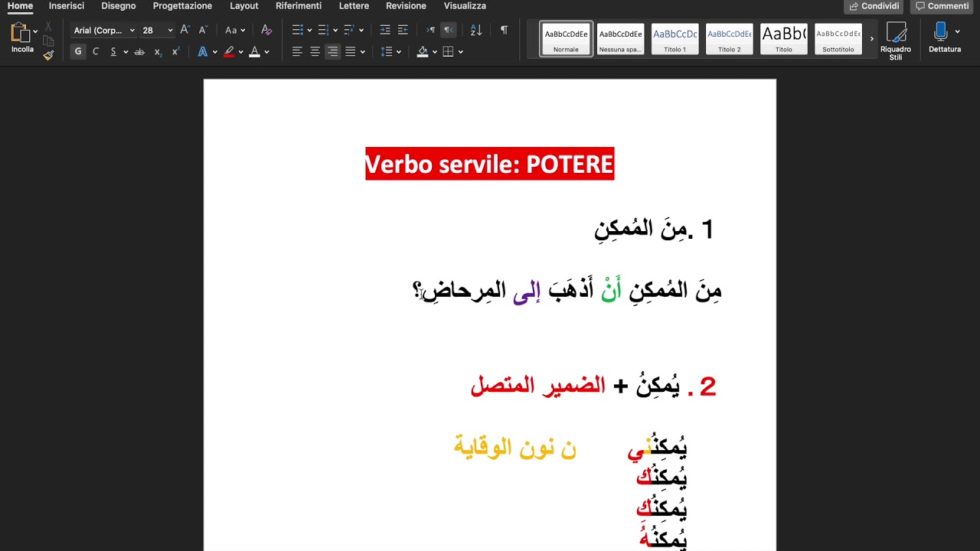Click the borders grid icon
The height and width of the screenshot is (551, 980).
click(449, 52)
